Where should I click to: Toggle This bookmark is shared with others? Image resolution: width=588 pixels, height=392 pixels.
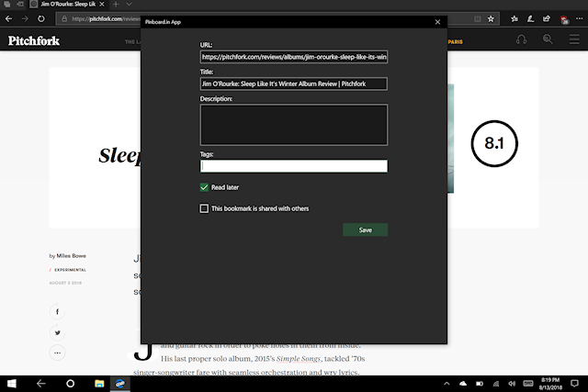(x=204, y=208)
